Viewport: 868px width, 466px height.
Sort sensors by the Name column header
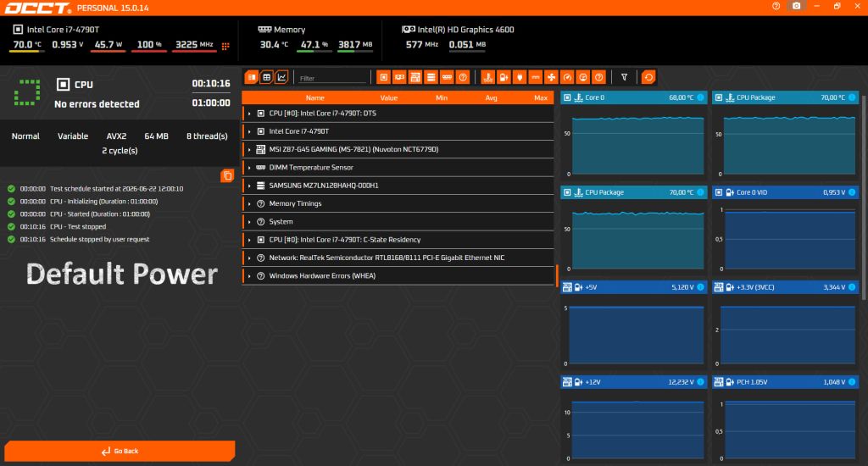(x=315, y=98)
